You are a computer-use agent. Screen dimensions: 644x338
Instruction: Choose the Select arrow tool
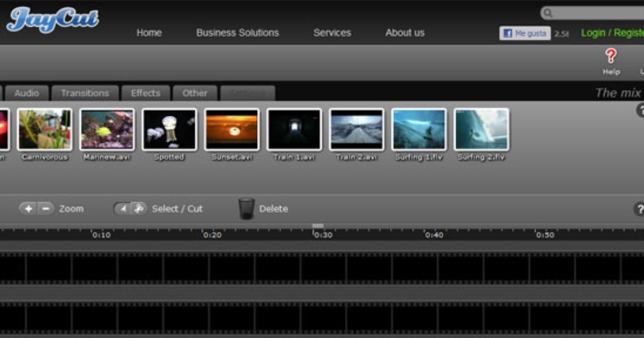pos(123,209)
